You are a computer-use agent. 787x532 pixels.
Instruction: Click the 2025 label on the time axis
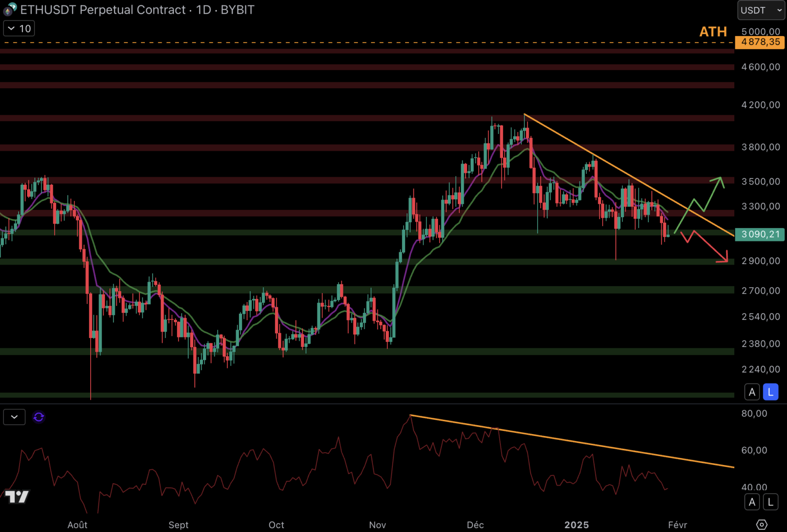coord(576,525)
